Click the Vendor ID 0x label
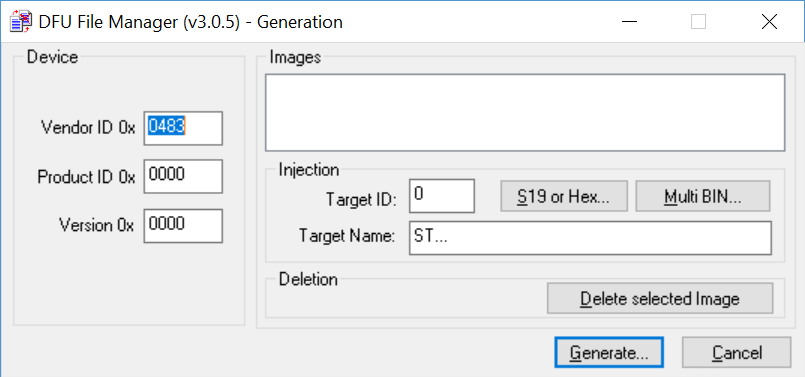This screenshot has height=377, width=805. 88,128
